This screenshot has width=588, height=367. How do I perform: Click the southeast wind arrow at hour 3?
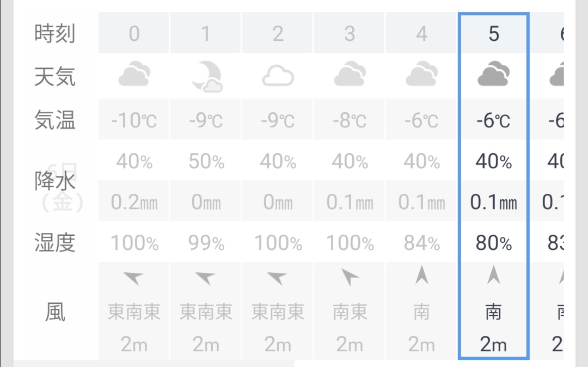[x=350, y=278]
